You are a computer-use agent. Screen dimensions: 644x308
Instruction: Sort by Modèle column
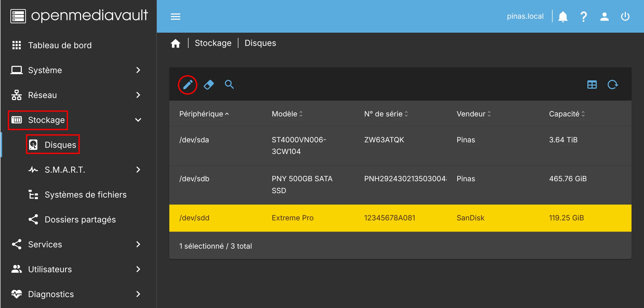click(287, 114)
